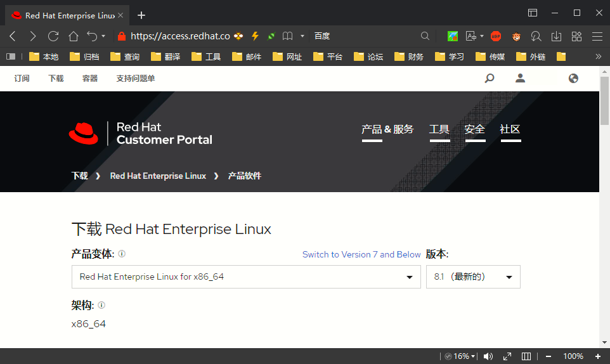Viewport: 610px width, 364px height.
Task: Open the 财务 bookmarks folder
Action: click(409, 57)
